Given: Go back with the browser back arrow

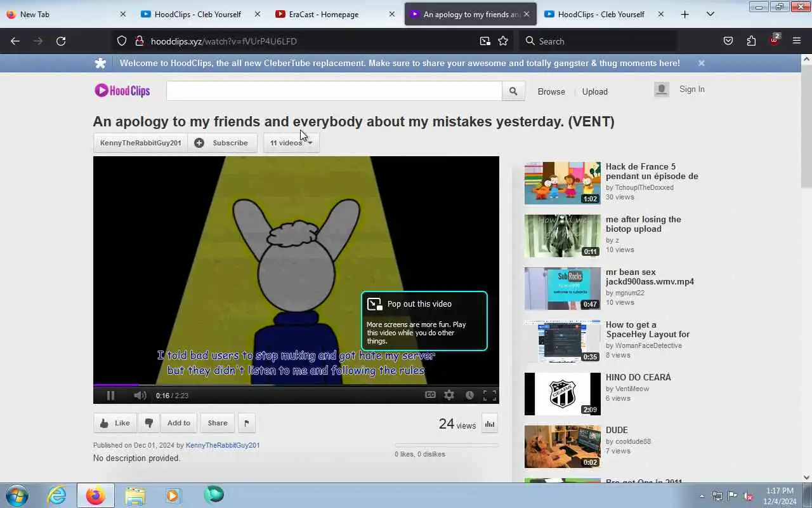Looking at the screenshot, I should click(15, 41).
